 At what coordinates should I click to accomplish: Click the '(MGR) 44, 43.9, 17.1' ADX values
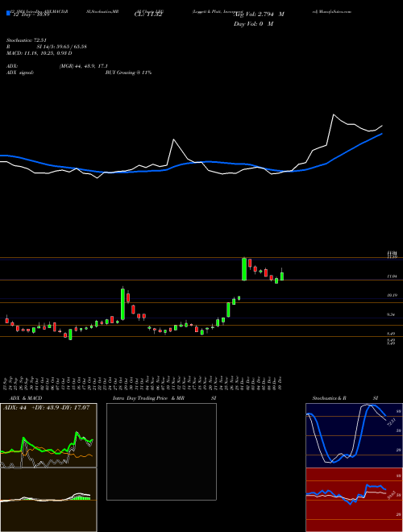coord(84,66)
